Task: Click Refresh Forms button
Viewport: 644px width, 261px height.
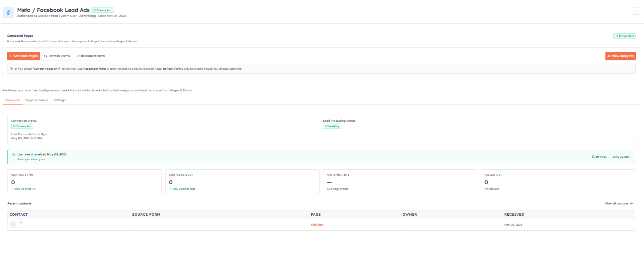Action: pyautogui.click(x=57, y=56)
